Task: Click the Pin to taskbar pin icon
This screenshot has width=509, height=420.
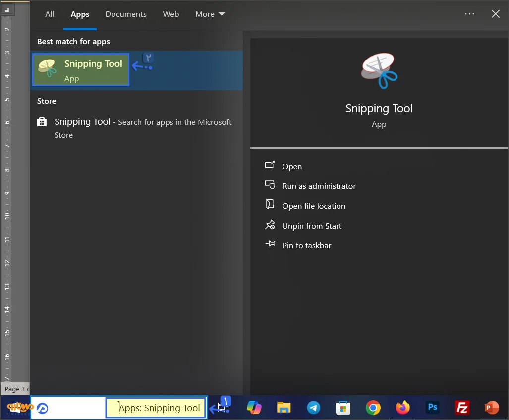Action: point(270,244)
